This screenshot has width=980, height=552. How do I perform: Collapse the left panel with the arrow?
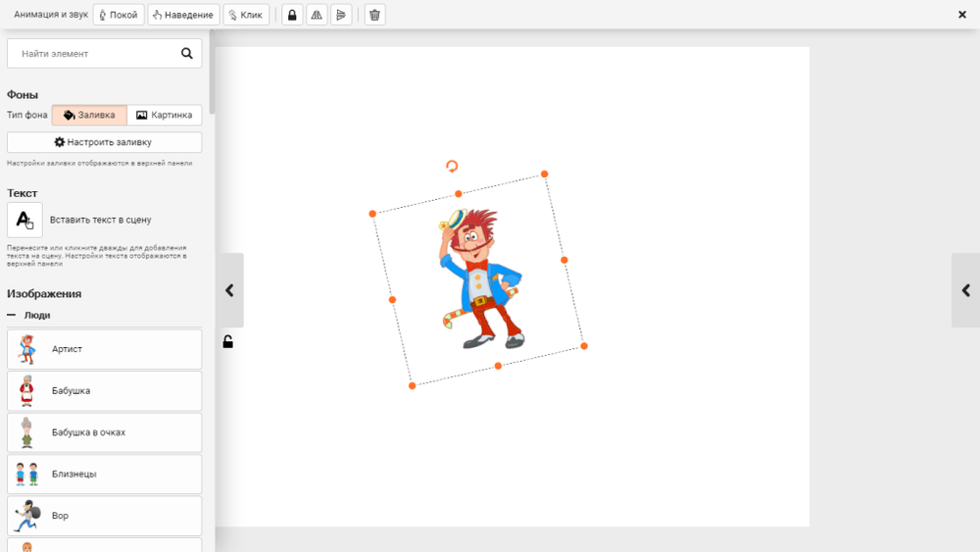(229, 290)
